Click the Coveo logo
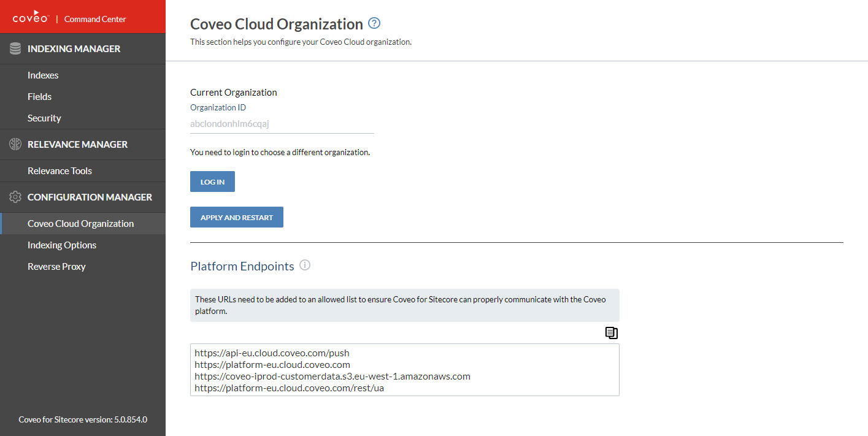This screenshot has width=868, height=436. coord(32,18)
